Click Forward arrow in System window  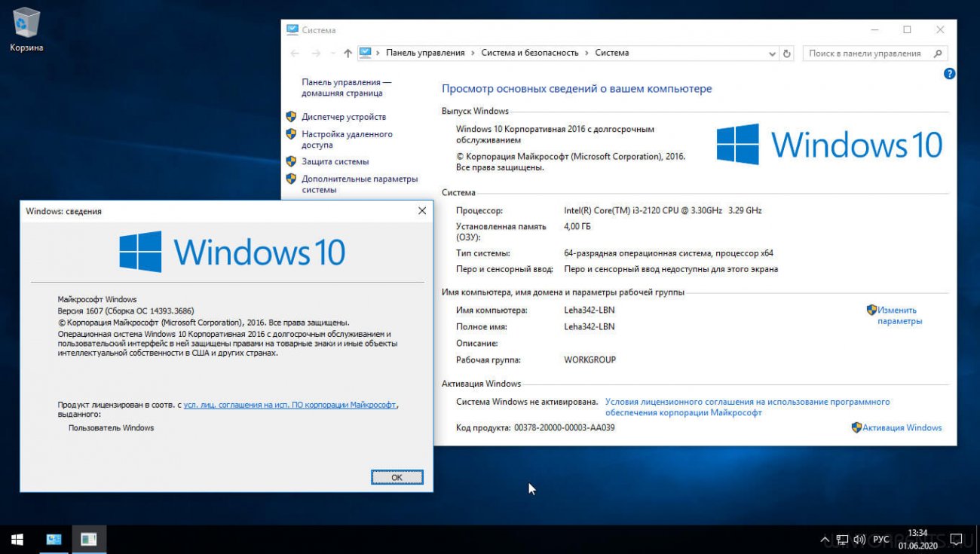pyautogui.click(x=317, y=54)
